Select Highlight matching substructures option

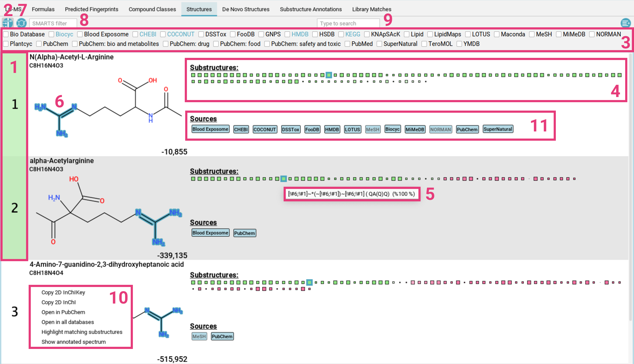pyautogui.click(x=82, y=332)
